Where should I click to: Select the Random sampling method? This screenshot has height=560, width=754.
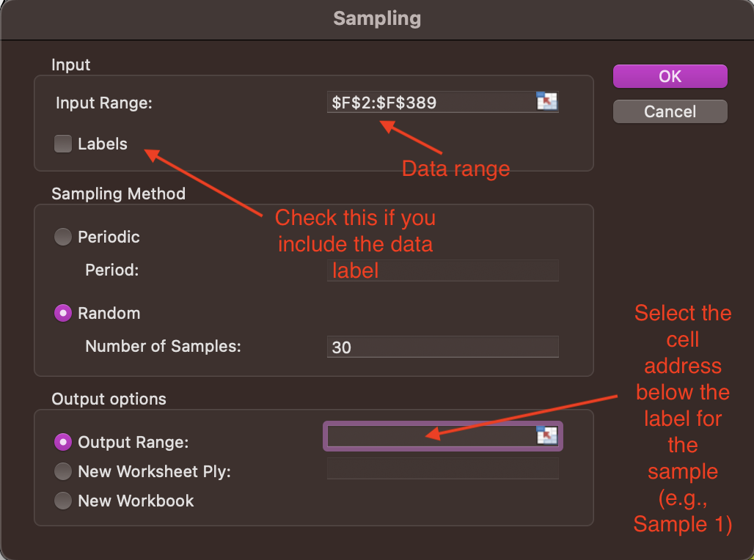point(64,313)
